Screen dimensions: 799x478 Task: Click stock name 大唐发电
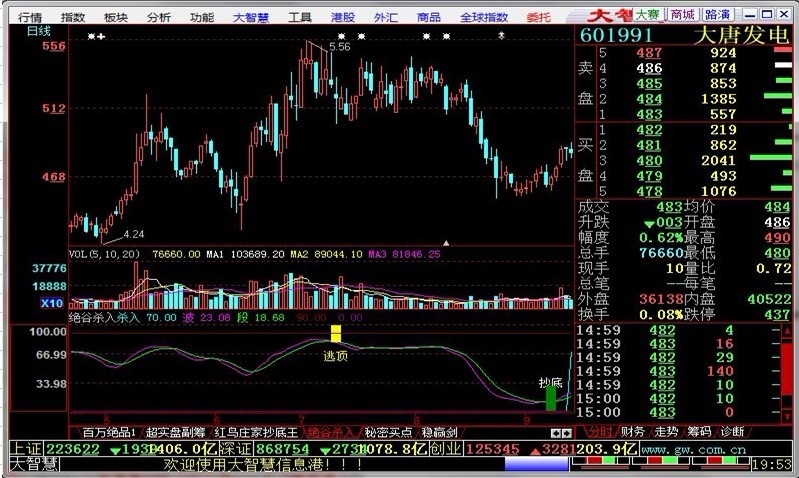pos(742,35)
